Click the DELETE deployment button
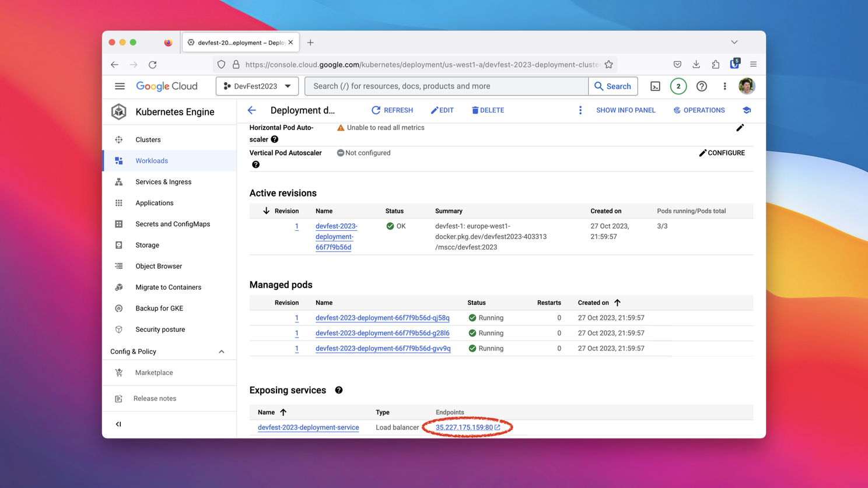 (x=488, y=110)
